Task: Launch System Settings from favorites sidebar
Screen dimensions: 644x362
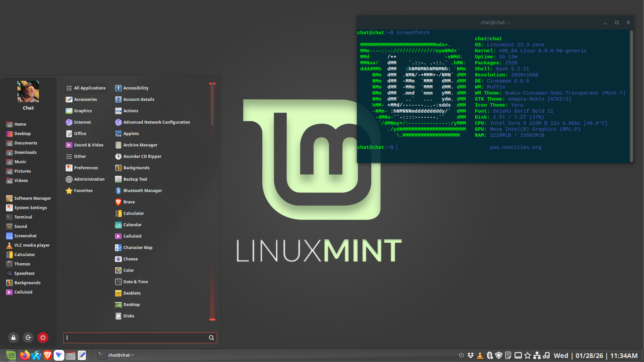Action: click(31, 208)
